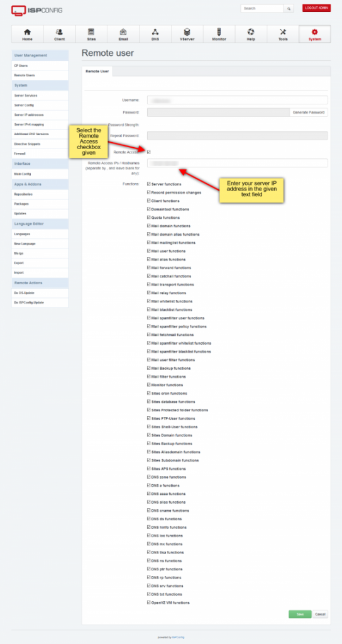Open New Language sidebar item
Viewport: 342px width, 644px height.
click(x=40, y=243)
